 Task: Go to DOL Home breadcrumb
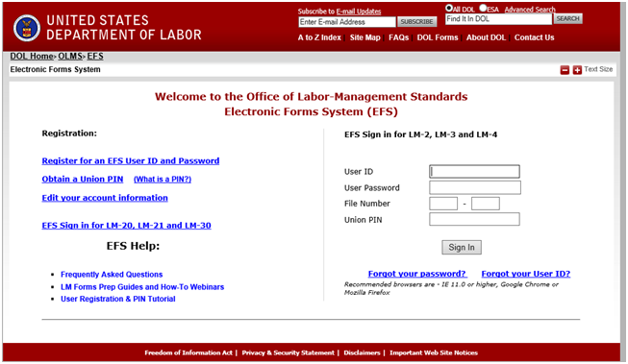(32, 57)
